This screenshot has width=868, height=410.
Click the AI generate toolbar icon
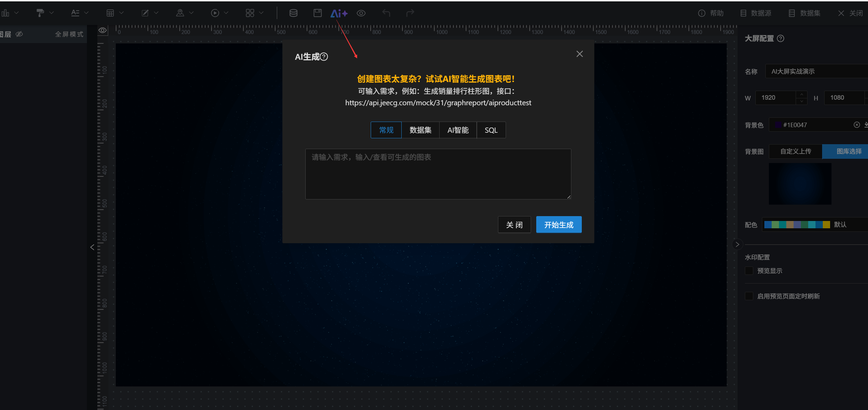pos(339,13)
